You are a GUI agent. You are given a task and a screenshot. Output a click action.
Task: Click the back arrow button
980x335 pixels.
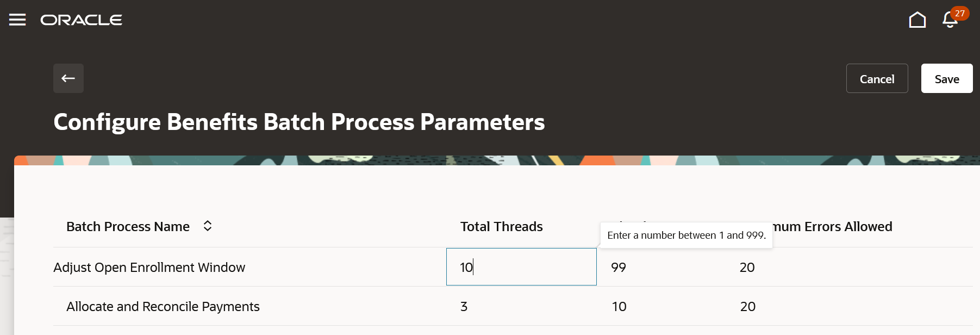(x=68, y=78)
